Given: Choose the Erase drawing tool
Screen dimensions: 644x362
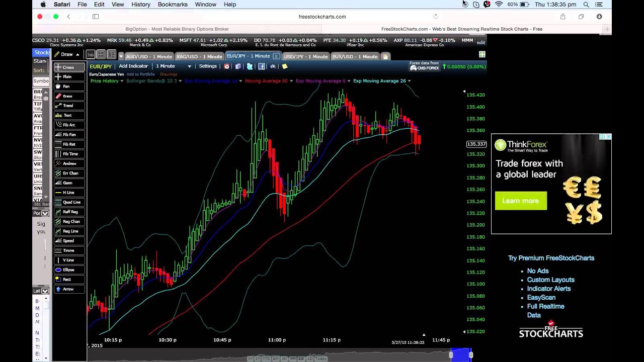Looking at the screenshot, I should (x=69, y=96).
